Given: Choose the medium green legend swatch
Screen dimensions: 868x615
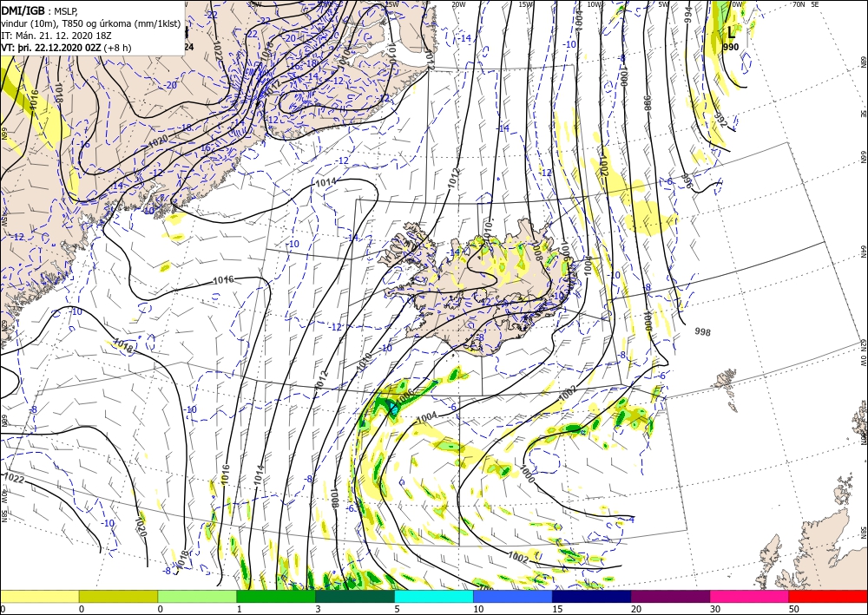Looking at the screenshot, I should click(x=276, y=596).
